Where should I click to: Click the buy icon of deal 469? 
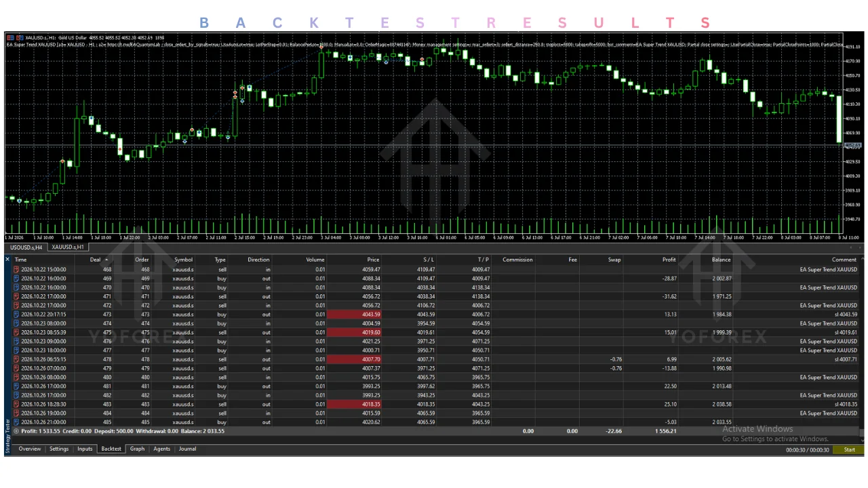coord(16,279)
